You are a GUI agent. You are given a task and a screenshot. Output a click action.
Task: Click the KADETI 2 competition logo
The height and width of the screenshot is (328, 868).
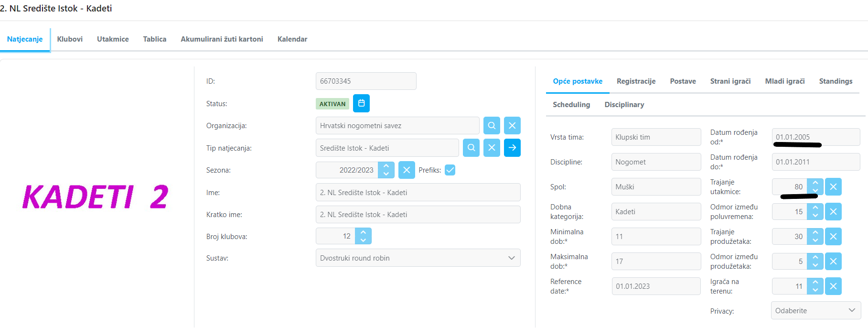[x=96, y=197]
